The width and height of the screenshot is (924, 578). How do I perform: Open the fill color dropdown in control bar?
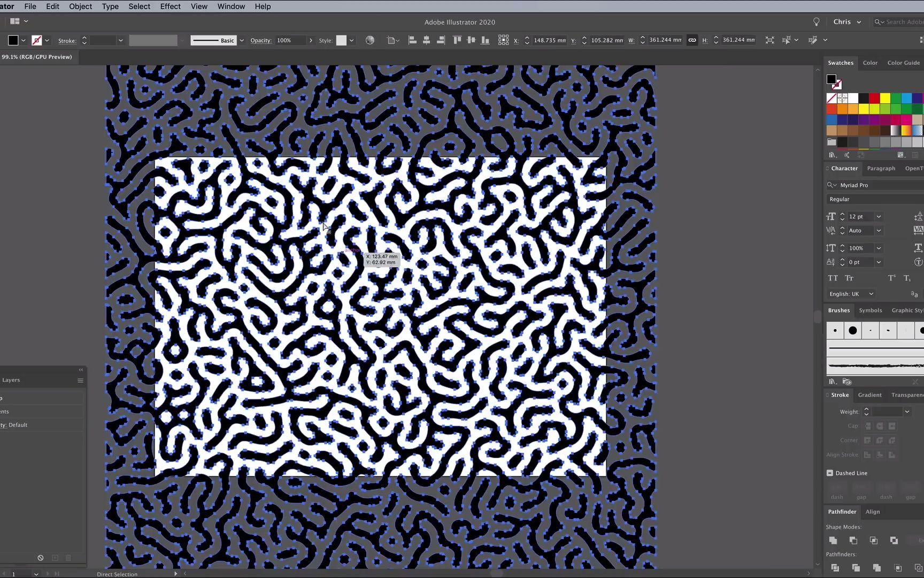click(23, 41)
